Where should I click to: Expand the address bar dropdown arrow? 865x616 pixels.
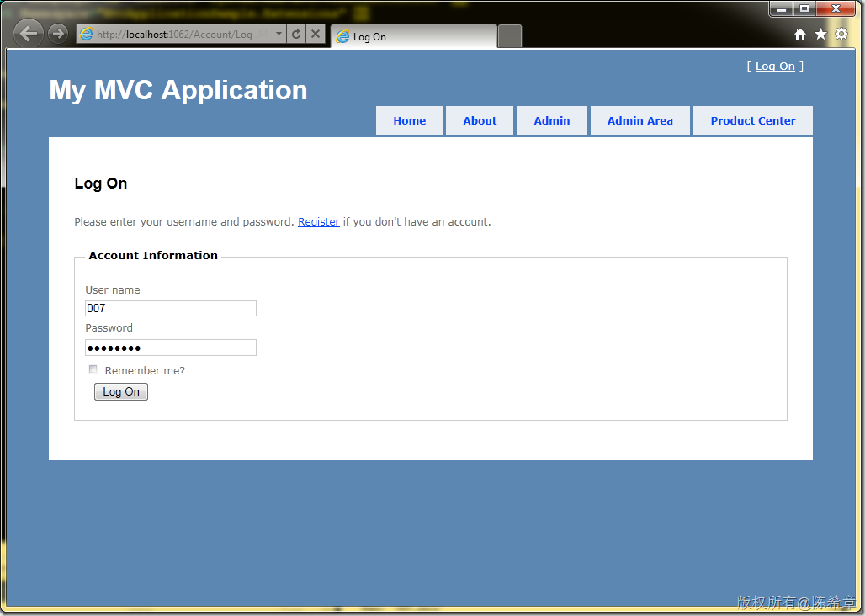279,35
